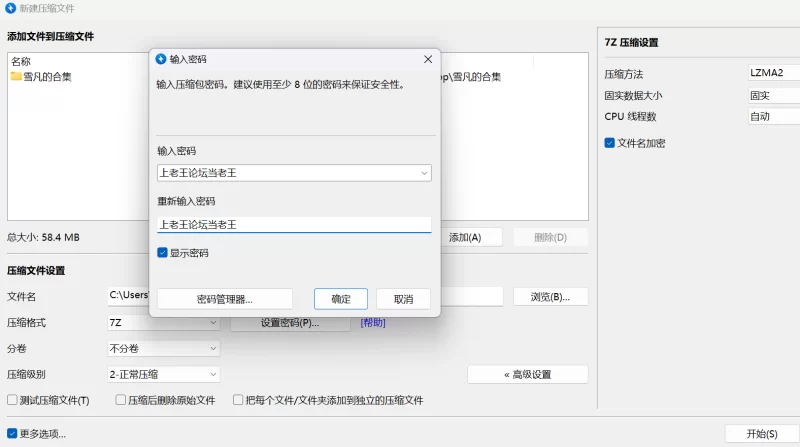Expand the 压缩级别 dropdown
This screenshot has width=800, height=447.
163,374
